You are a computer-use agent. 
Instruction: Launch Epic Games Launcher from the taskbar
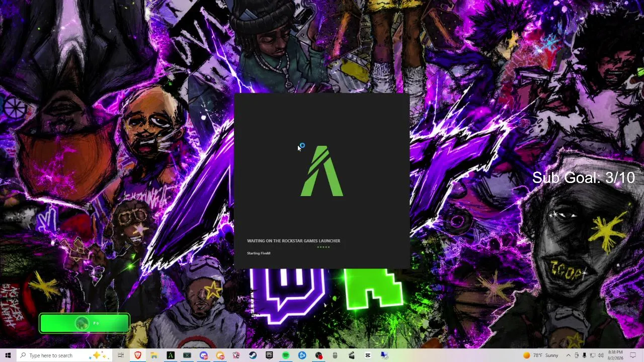(269, 355)
